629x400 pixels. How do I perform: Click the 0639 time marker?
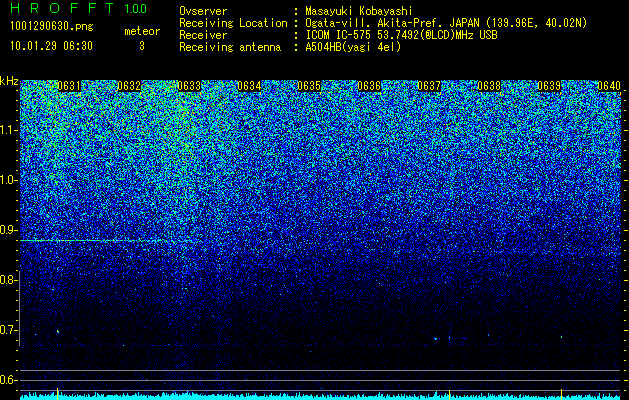pyautogui.click(x=549, y=86)
